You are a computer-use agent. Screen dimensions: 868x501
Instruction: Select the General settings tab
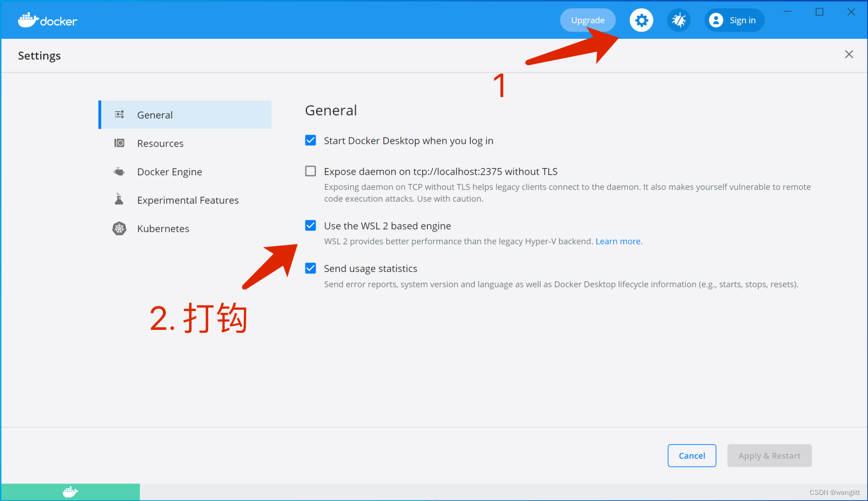pos(185,115)
